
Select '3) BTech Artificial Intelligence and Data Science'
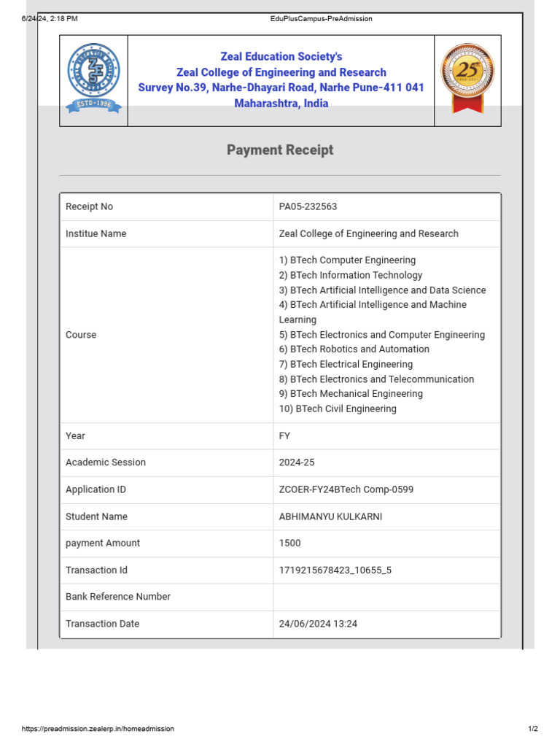pyautogui.click(x=382, y=290)
